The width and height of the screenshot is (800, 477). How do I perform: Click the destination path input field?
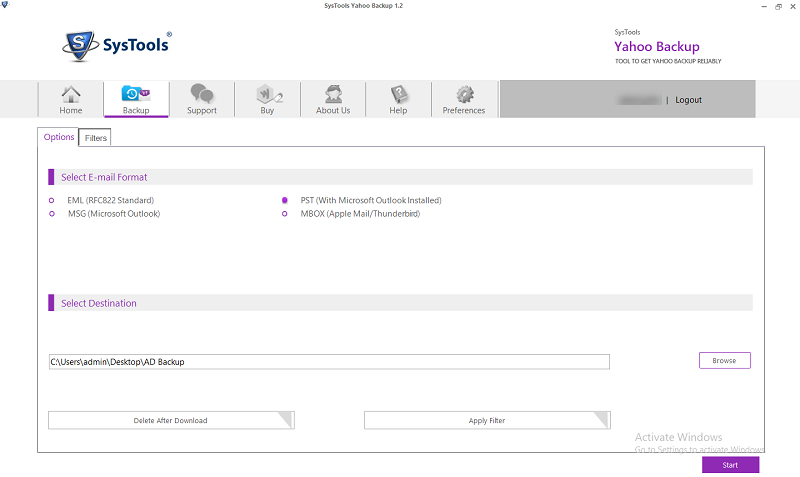[x=329, y=362]
